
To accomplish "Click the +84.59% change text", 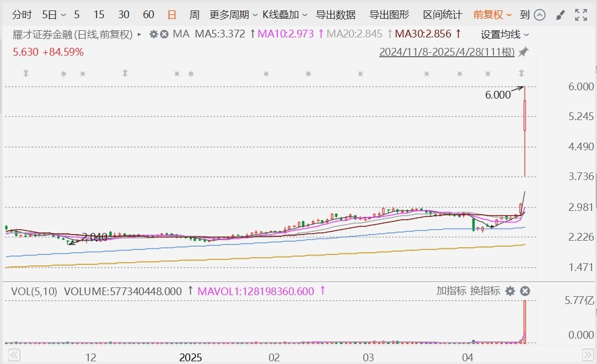I will click(63, 52).
